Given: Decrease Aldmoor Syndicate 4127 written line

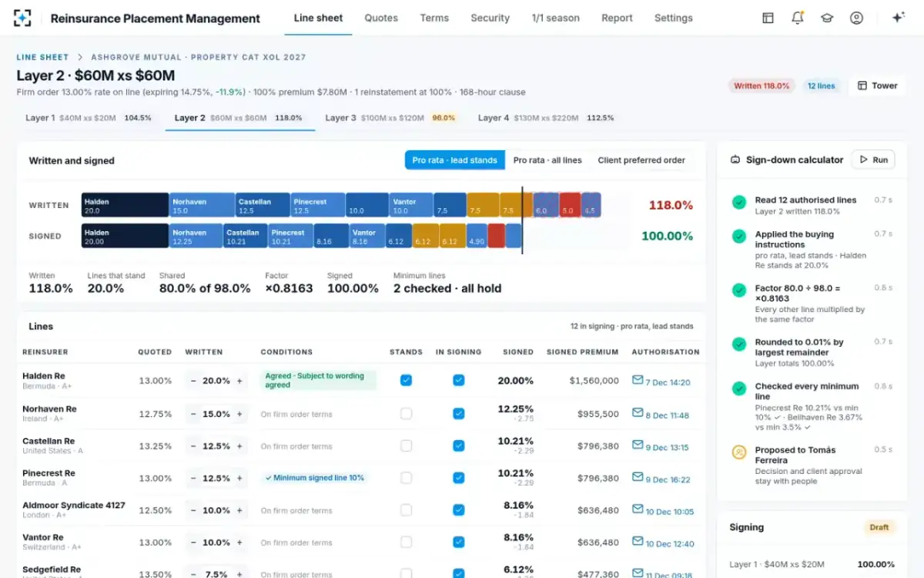Looking at the screenshot, I should coord(192,510).
